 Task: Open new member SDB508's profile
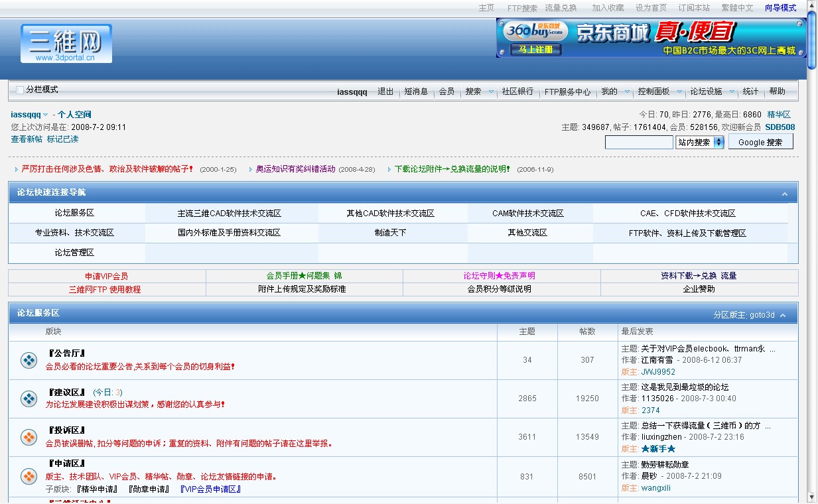780,127
